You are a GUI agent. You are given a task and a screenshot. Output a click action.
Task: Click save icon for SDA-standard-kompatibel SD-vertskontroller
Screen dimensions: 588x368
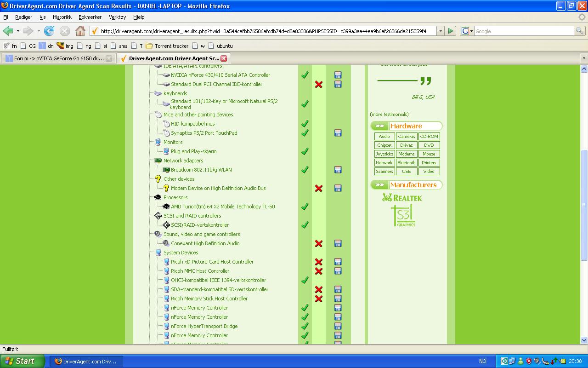338,289
